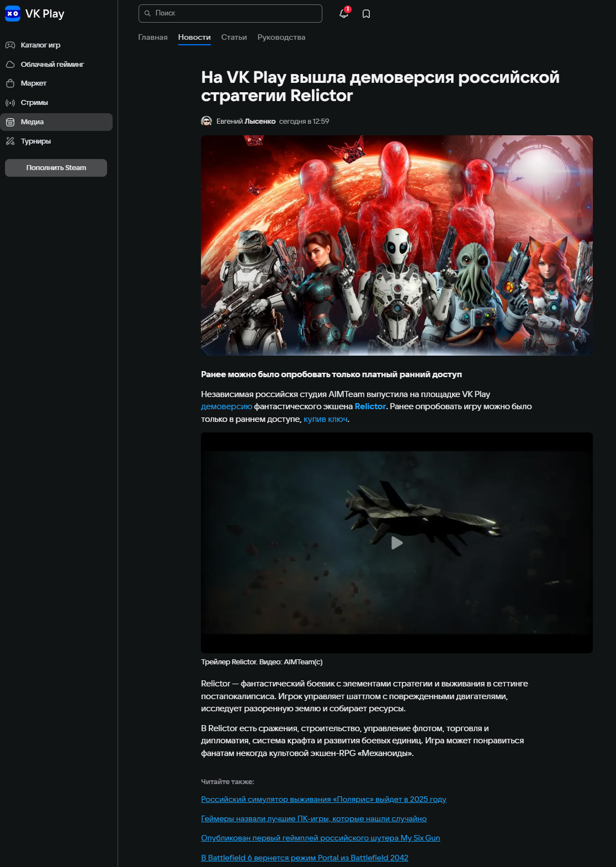
Task: Click the Турниры sidebar icon
Action: pos(10,141)
